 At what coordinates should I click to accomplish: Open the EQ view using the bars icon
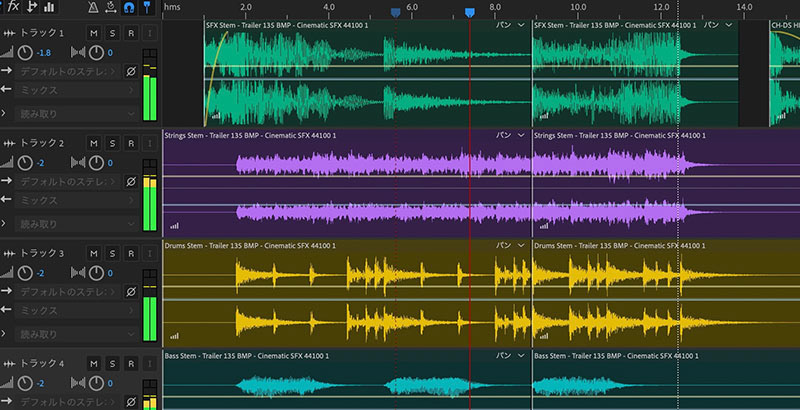[x=49, y=7]
